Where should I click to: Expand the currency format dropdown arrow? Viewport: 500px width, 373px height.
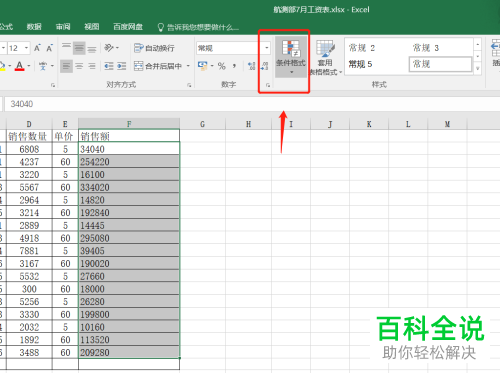[x=212, y=66]
